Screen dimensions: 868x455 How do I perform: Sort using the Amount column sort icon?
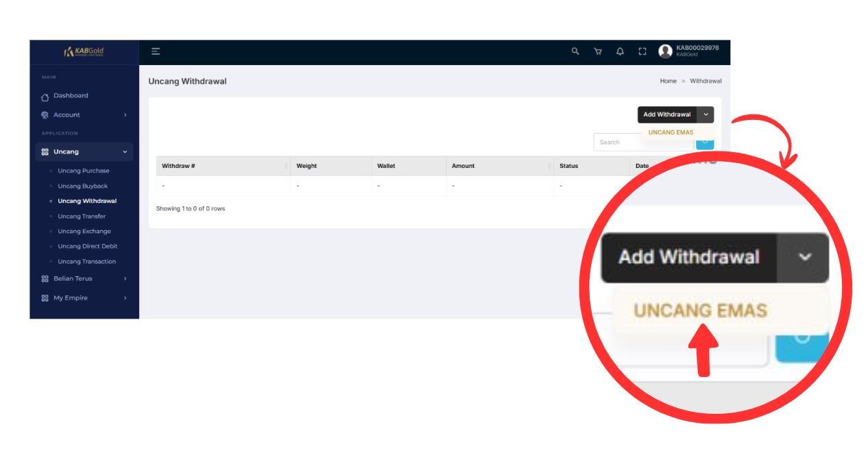[x=549, y=166]
